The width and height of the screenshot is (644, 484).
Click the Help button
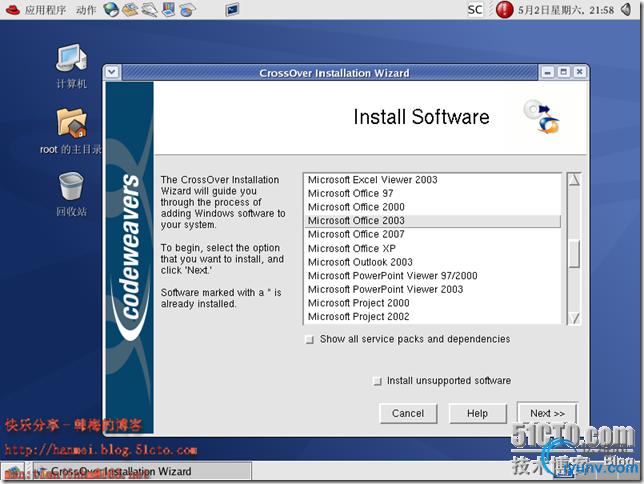pos(477,413)
